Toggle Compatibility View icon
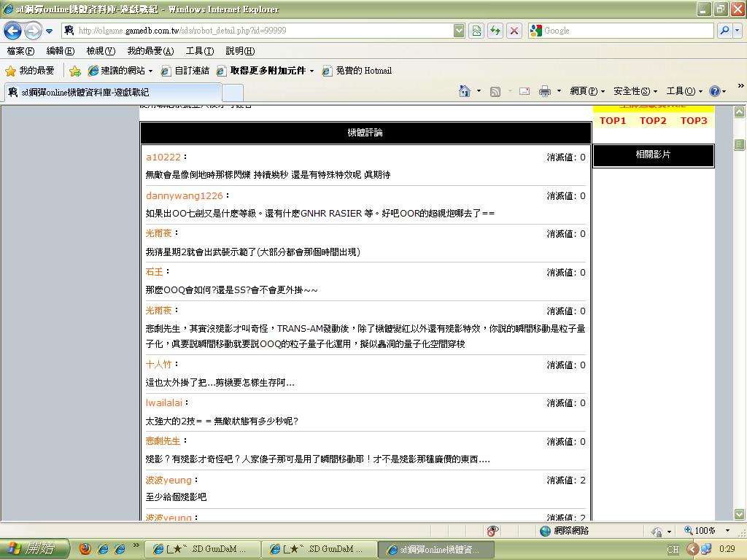This screenshot has width=747, height=560. [476, 31]
